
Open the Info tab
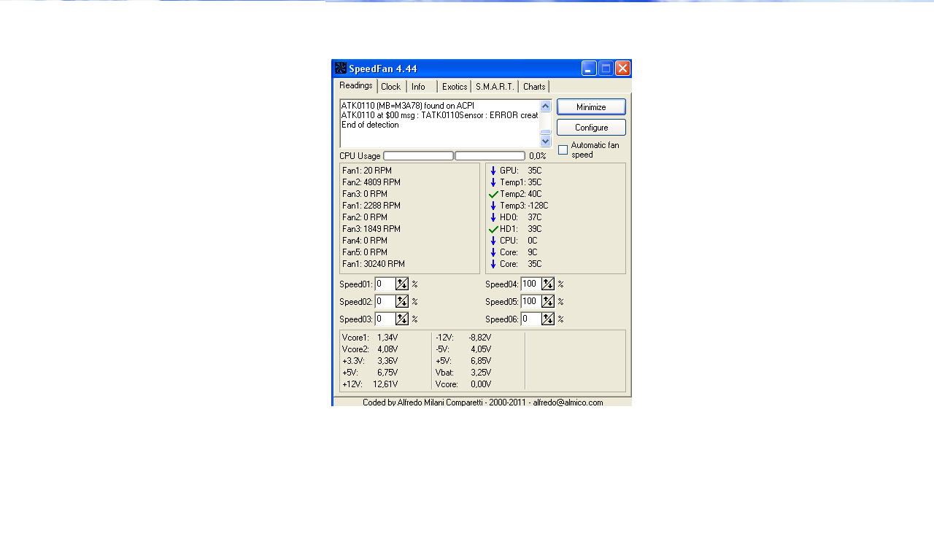coord(421,87)
